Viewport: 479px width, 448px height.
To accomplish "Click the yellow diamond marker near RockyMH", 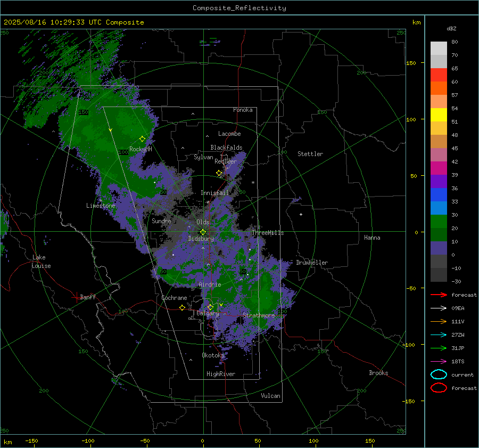I will [x=142, y=139].
